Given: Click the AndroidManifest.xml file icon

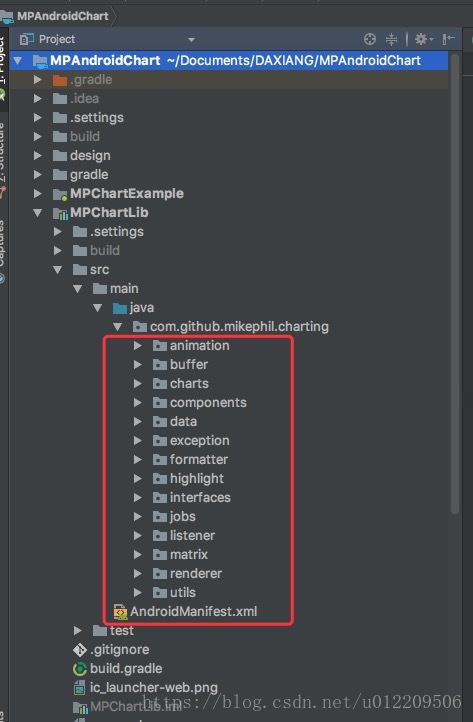Looking at the screenshot, I should 120,612.
